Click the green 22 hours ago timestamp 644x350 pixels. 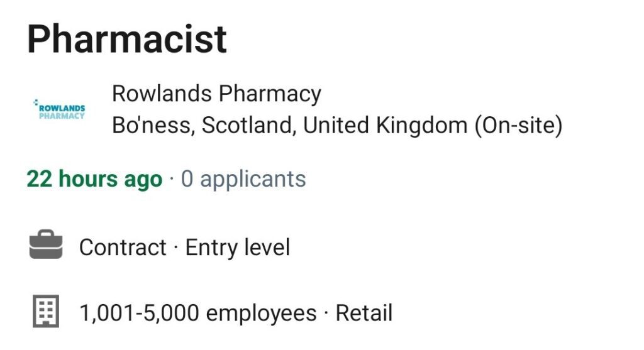94,179
